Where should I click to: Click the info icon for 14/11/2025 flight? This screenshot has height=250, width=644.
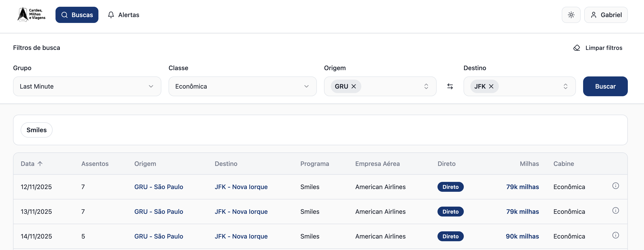point(615,235)
